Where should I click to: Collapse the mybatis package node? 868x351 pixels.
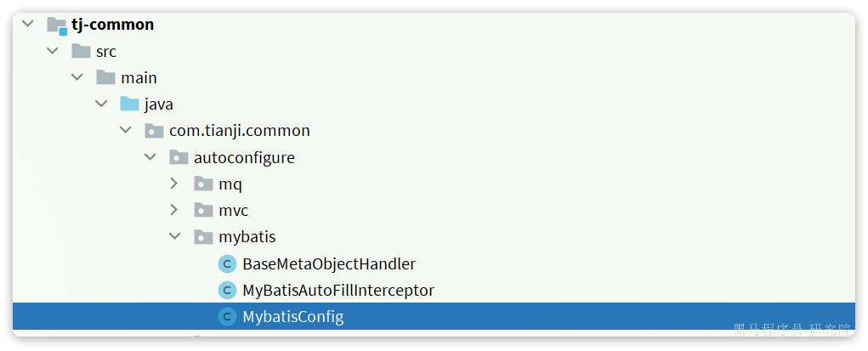tap(175, 236)
